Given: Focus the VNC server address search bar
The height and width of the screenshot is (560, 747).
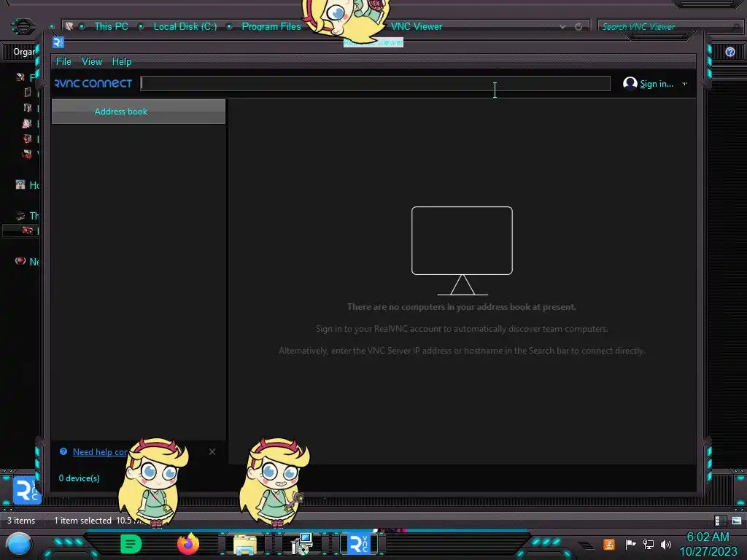Looking at the screenshot, I should pos(376,83).
